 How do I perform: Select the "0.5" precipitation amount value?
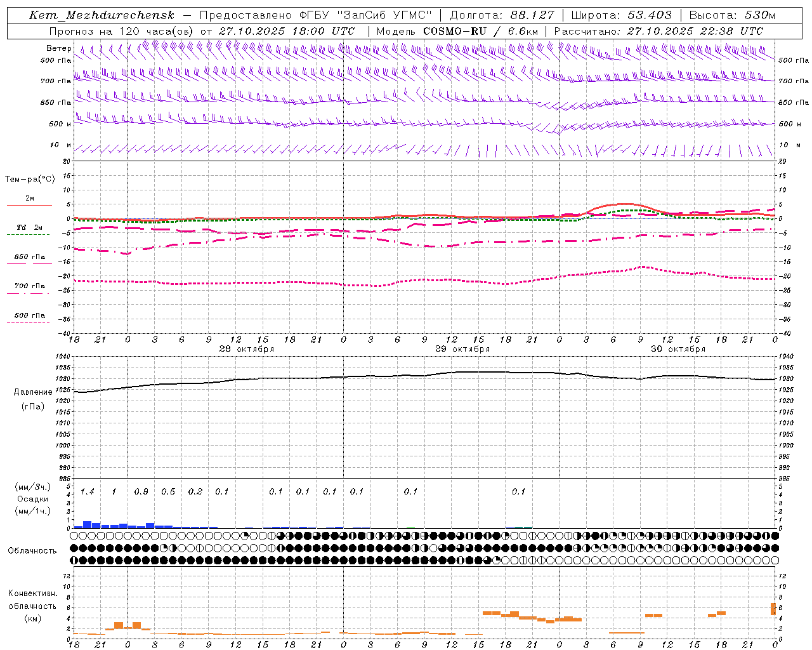(x=168, y=491)
